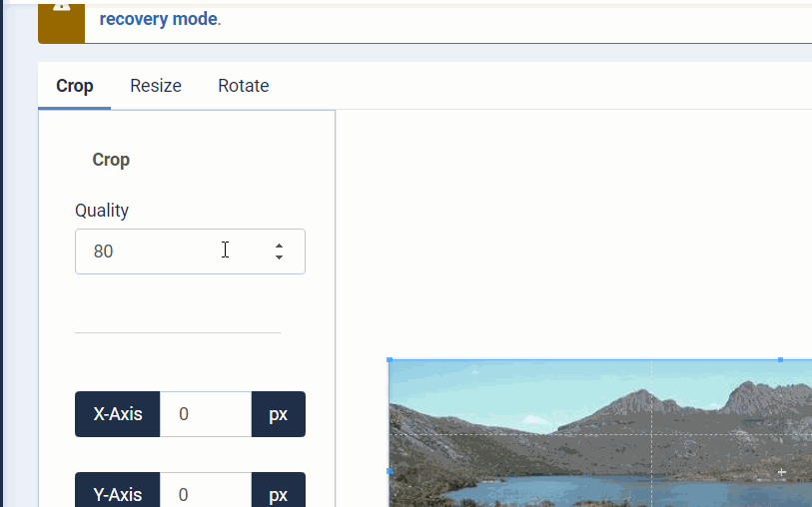Click the X-Axis value field
812x507 pixels.
pos(206,414)
